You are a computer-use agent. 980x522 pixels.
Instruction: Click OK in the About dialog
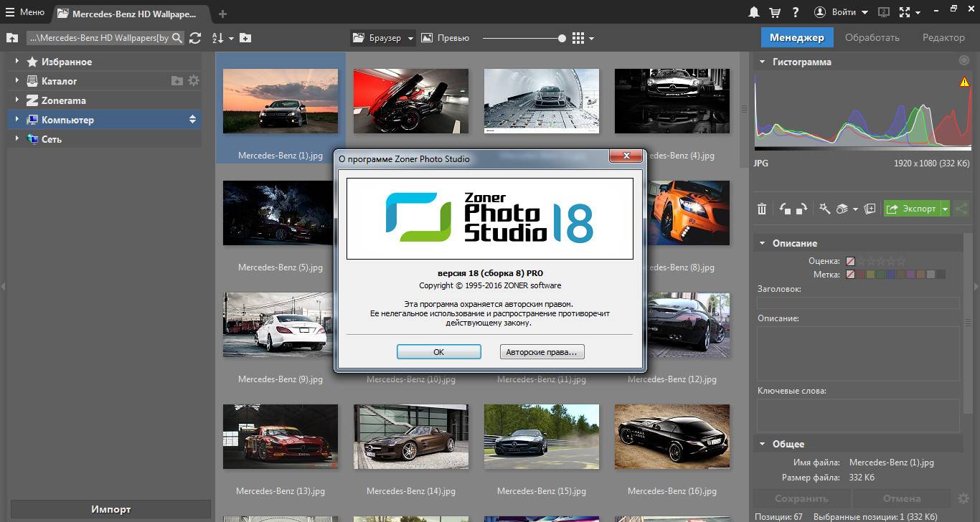438,352
